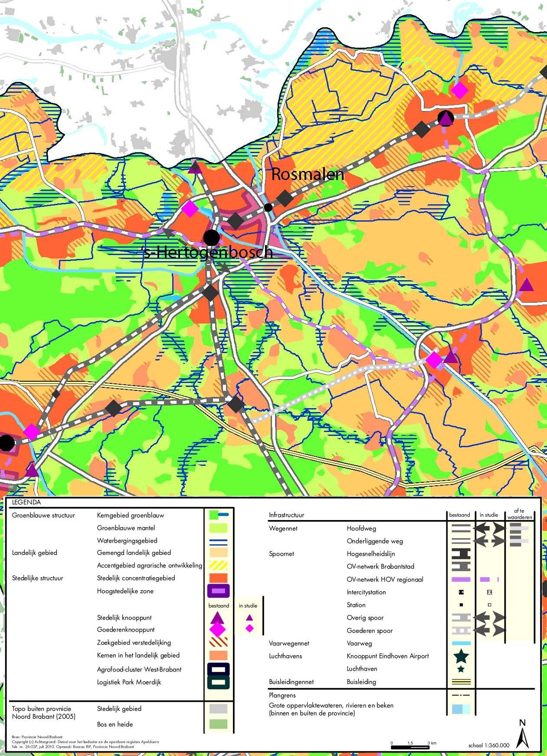Click the small in-studie magenta diamond in legend
The width and height of the screenshot is (547, 756).
click(x=249, y=629)
